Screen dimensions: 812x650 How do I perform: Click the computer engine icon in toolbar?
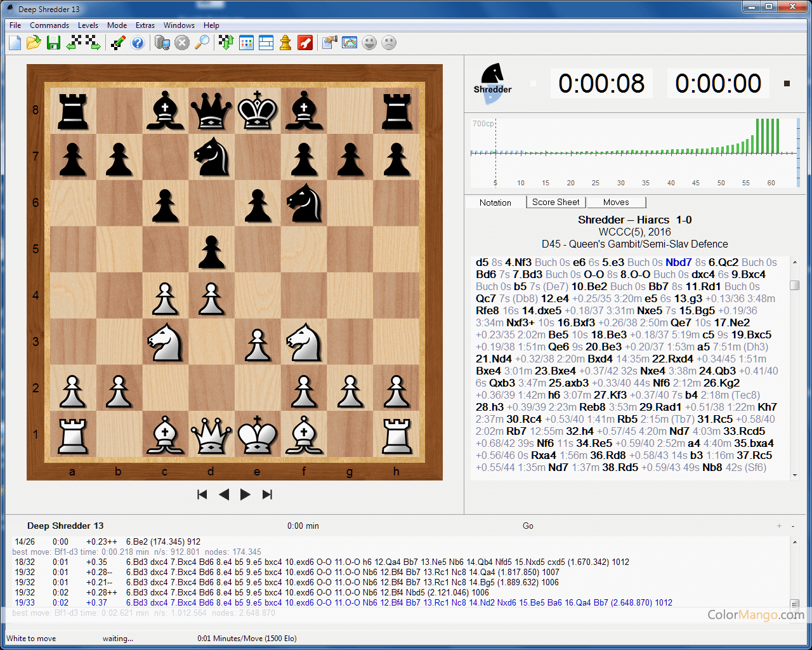(x=162, y=43)
